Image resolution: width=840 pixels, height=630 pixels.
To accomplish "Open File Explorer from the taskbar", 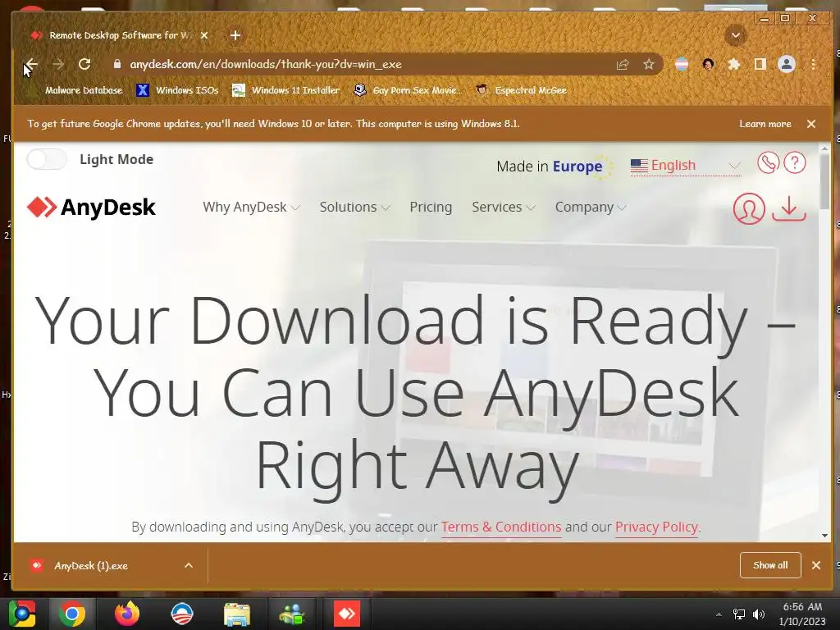I will [237, 614].
